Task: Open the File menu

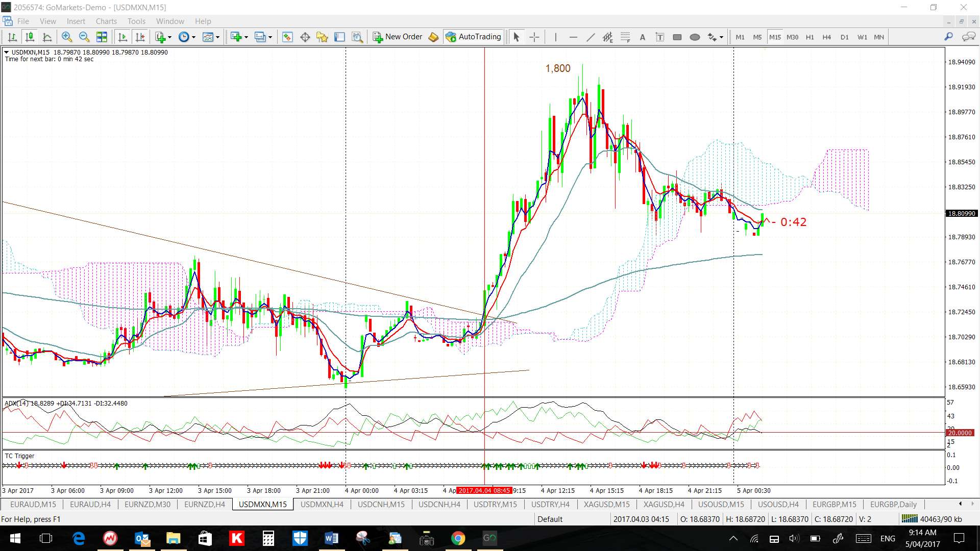Action: [x=23, y=21]
